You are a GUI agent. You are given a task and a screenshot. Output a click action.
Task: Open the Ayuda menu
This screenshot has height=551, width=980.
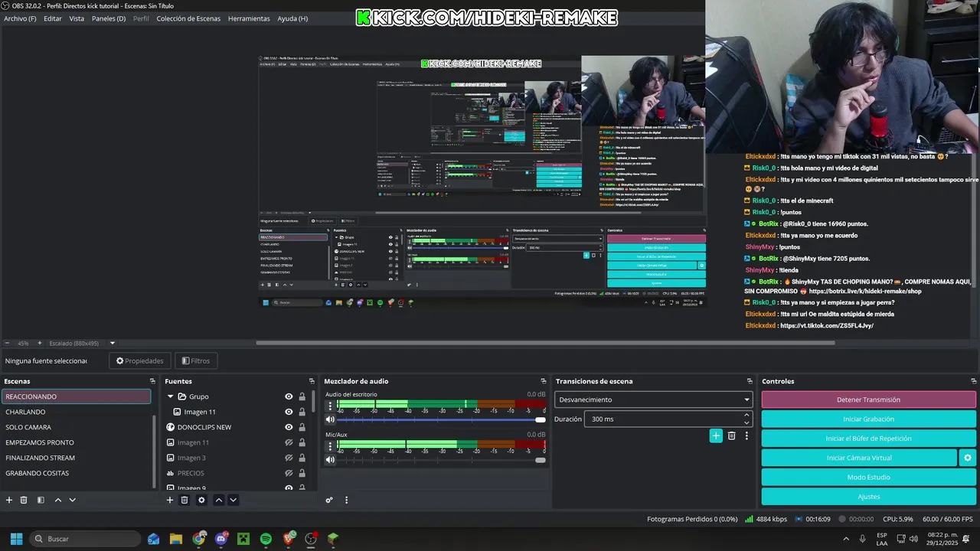click(x=292, y=18)
